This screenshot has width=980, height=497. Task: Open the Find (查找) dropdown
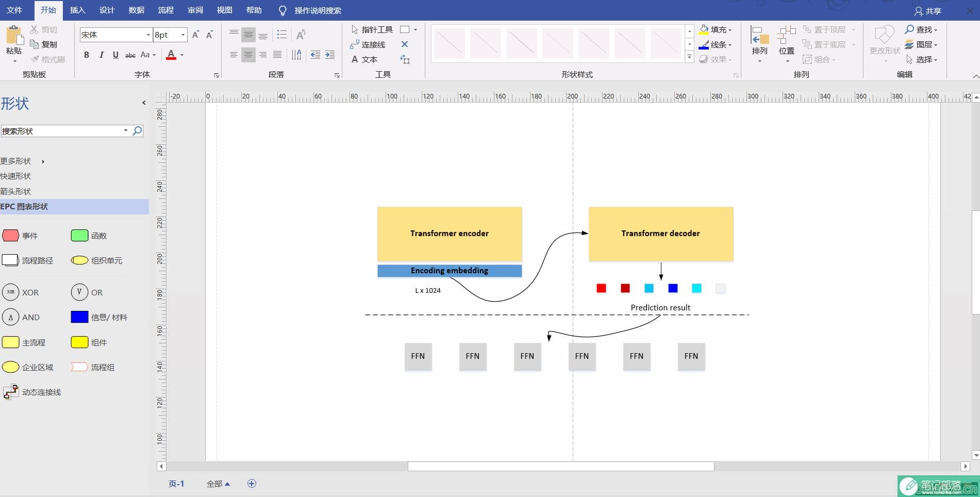[922, 29]
